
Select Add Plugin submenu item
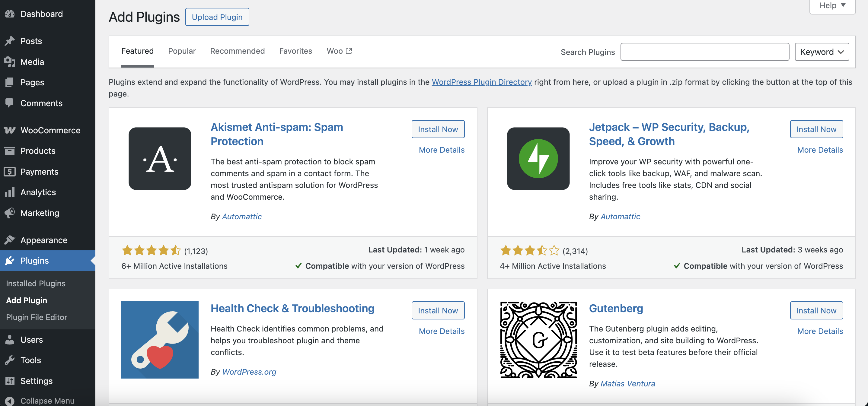(27, 300)
